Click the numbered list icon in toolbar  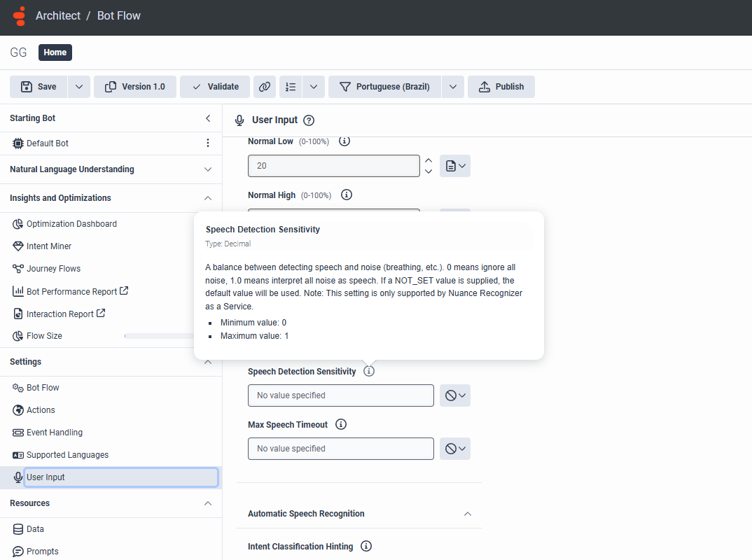pos(291,87)
